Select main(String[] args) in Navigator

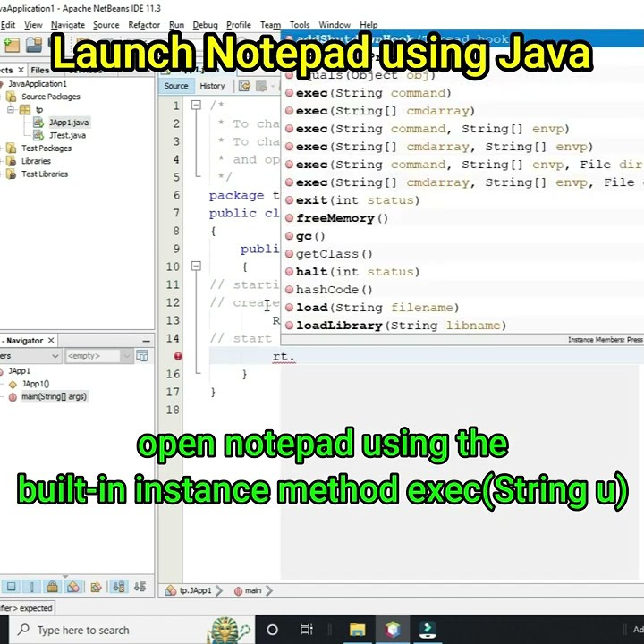[54, 397]
